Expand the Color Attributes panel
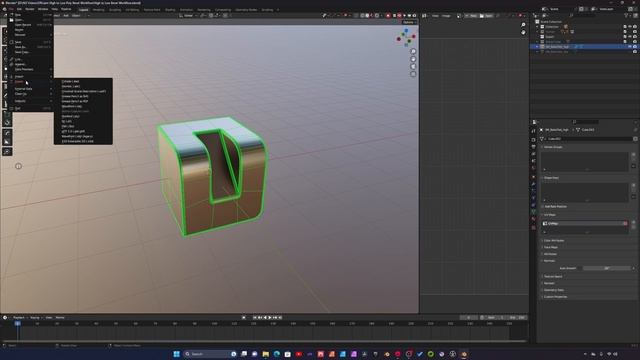This screenshot has width=640, height=360. 554,240
